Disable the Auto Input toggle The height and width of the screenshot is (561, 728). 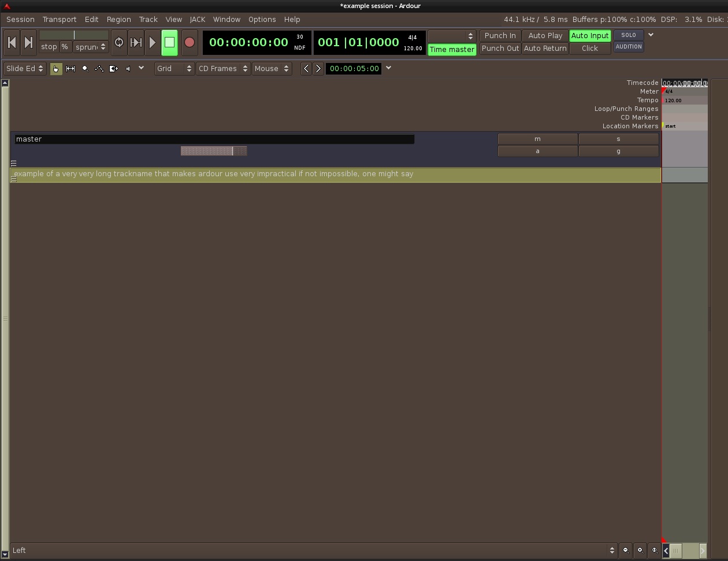click(589, 36)
